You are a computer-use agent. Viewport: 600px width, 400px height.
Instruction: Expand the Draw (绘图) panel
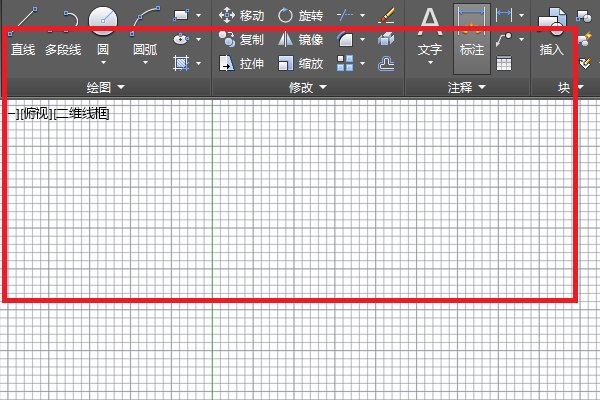click(106, 88)
